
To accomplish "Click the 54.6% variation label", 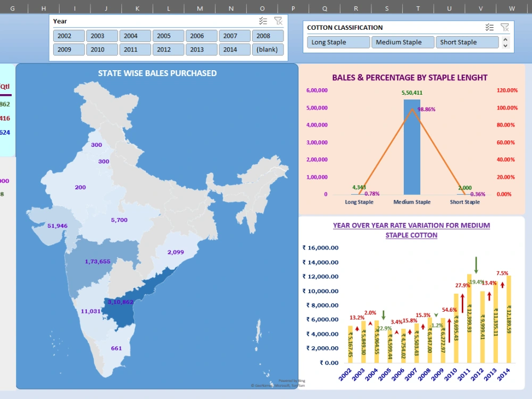I will (x=450, y=310).
